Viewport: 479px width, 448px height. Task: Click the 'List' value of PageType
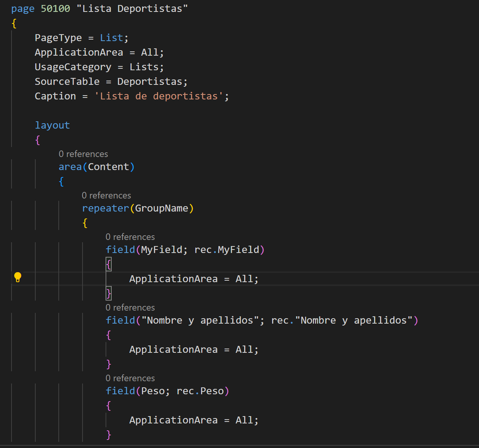[x=111, y=38]
